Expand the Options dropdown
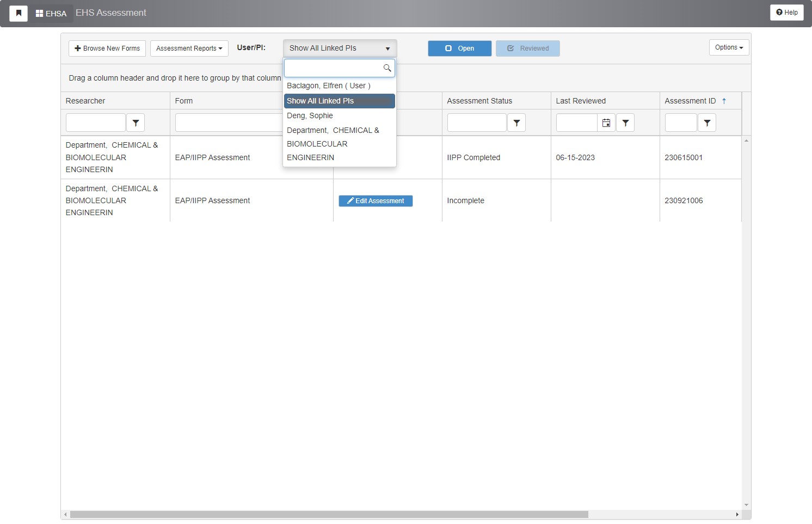This screenshot has height=524, width=812. [x=729, y=47]
